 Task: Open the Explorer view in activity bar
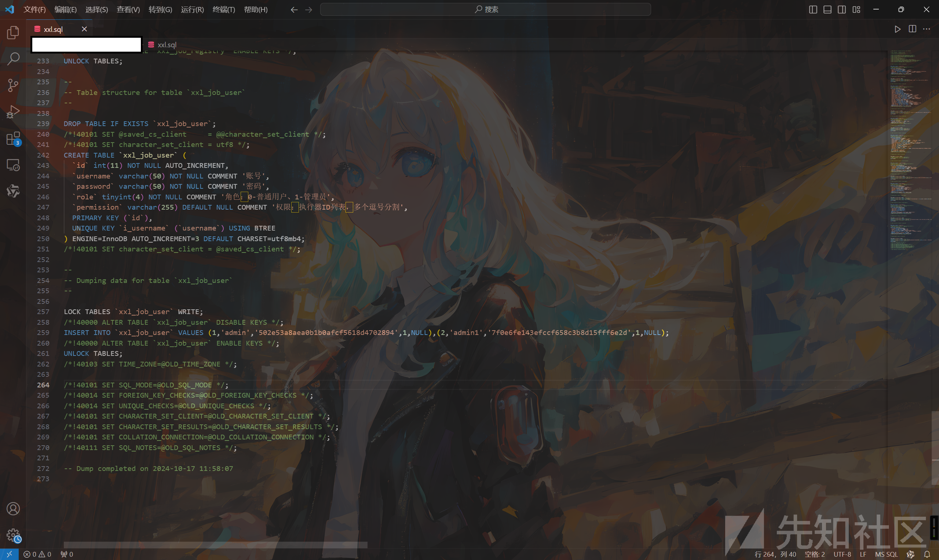pyautogui.click(x=13, y=33)
